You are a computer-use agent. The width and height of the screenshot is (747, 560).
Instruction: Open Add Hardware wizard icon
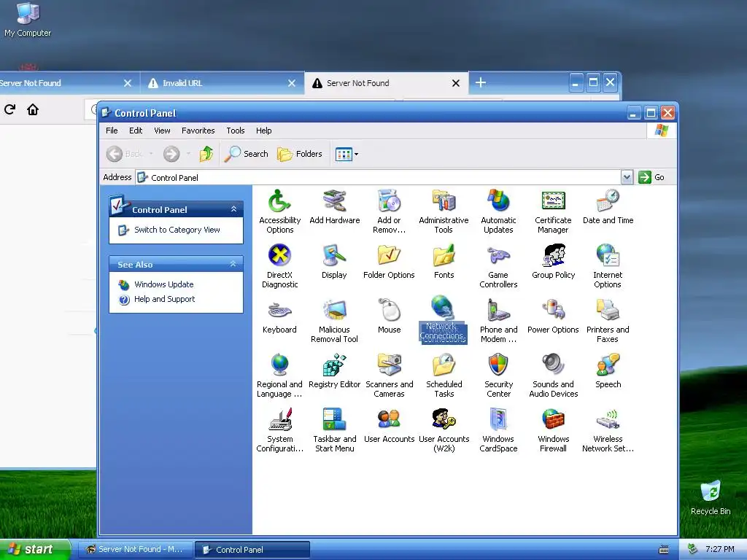334,206
